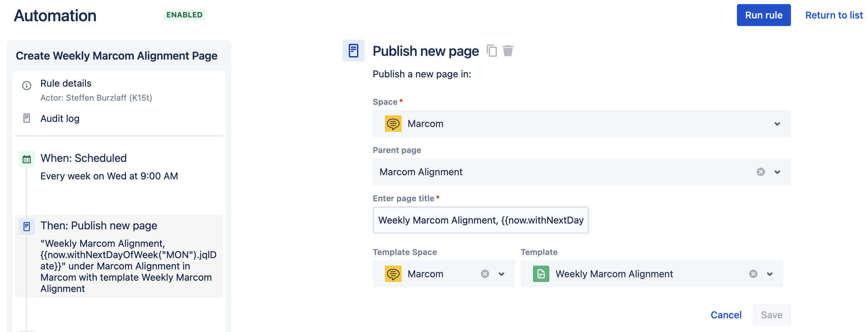
Task: Expand the Template dropdown chevron
Action: coord(770,274)
